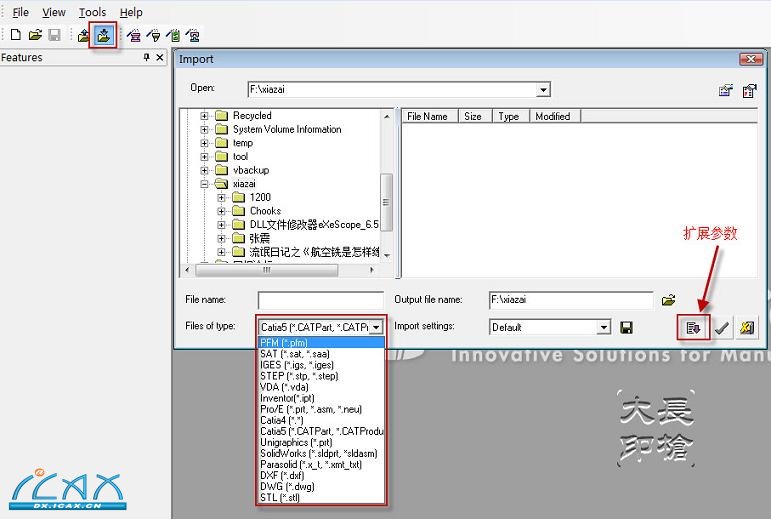Screen dimensions: 771x519
Task: Click the funnel-shaped toolbar icon
Action: coord(154,35)
